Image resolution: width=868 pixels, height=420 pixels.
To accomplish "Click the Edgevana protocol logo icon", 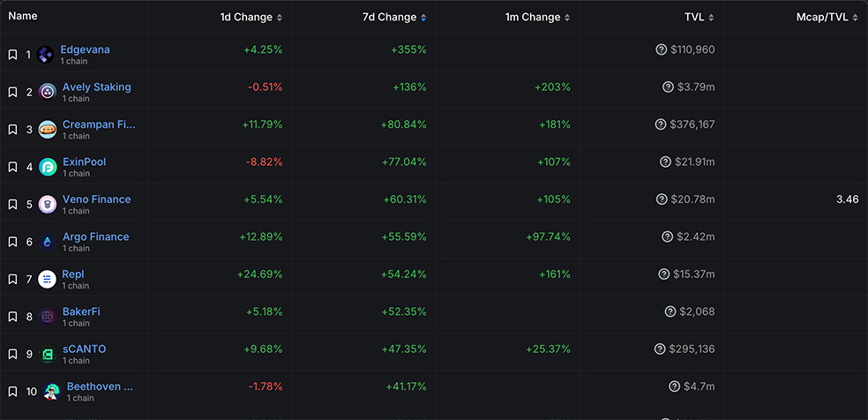I will click(x=46, y=55).
